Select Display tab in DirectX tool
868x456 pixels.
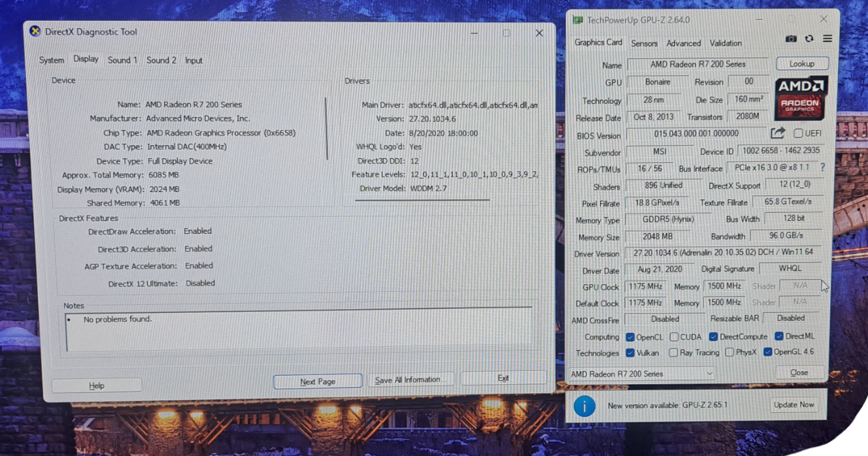click(86, 59)
